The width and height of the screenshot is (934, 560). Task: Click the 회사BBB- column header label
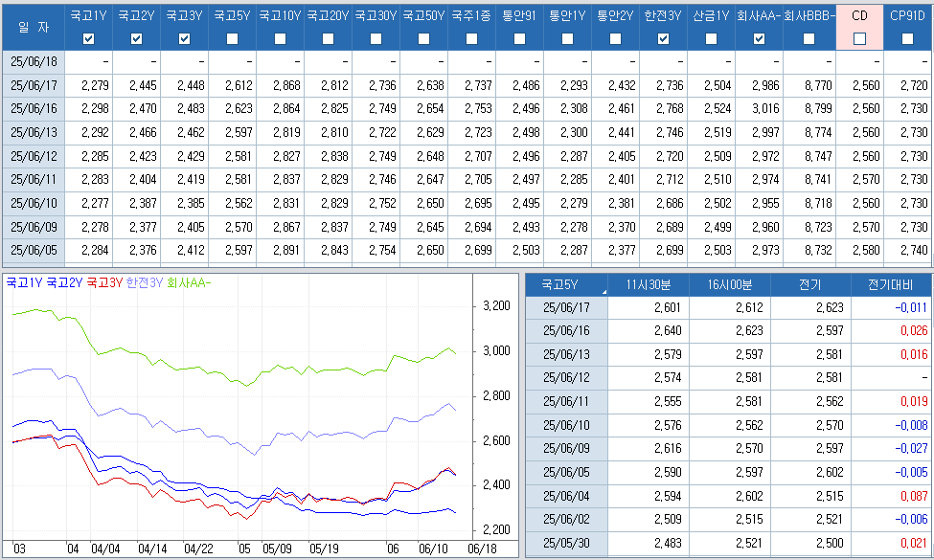click(x=809, y=15)
